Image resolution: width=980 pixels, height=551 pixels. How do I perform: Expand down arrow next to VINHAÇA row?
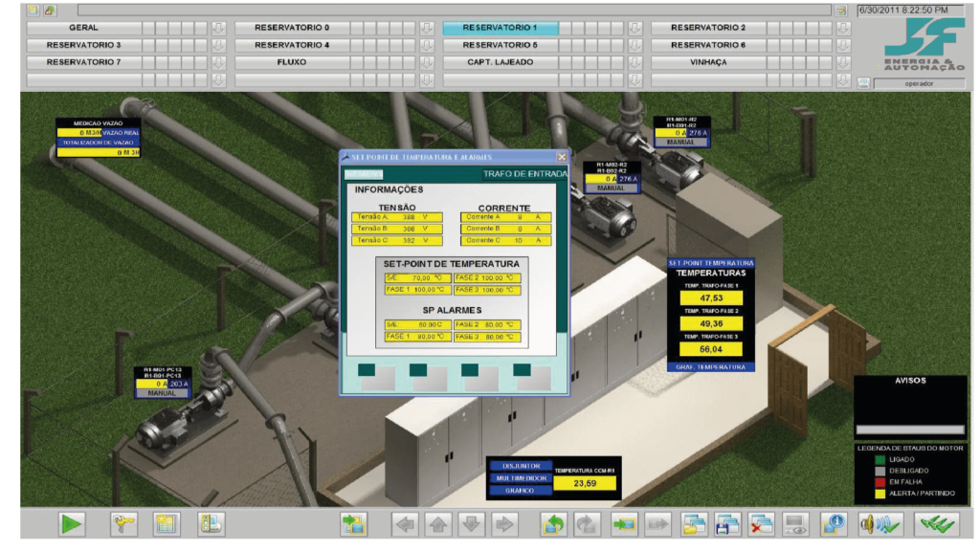[843, 62]
